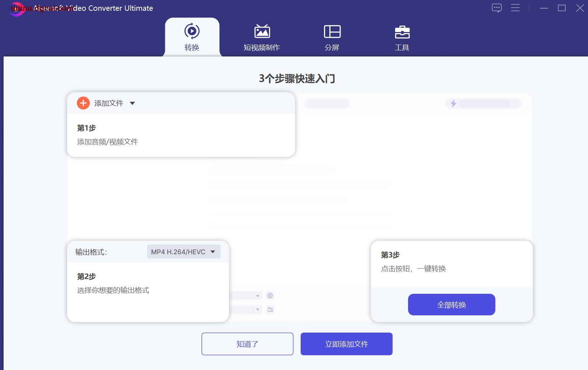Image resolution: width=588 pixels, height=370 pixels.
Task: Minimize the Video Converter window
Action: (x=544, y=8)
